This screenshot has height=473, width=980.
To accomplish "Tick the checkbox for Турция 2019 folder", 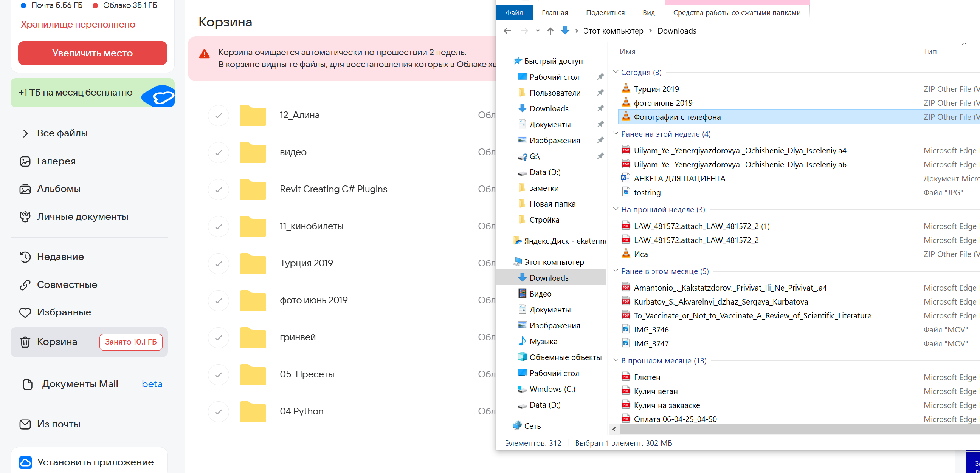I will [x=219, y=263].
